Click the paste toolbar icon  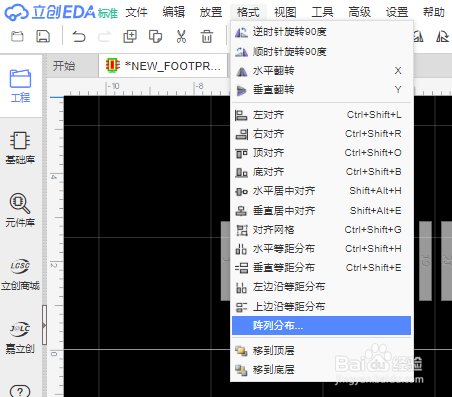(x=155, y=36)
